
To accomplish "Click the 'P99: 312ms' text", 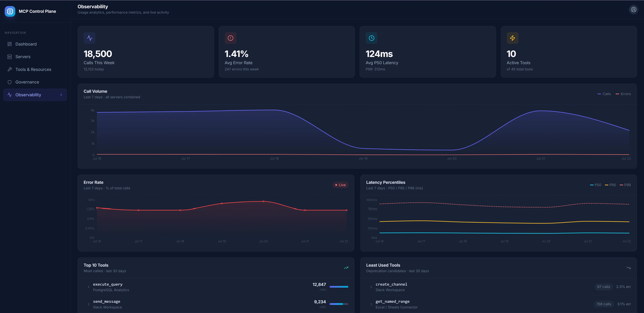I will coord(375,69).
